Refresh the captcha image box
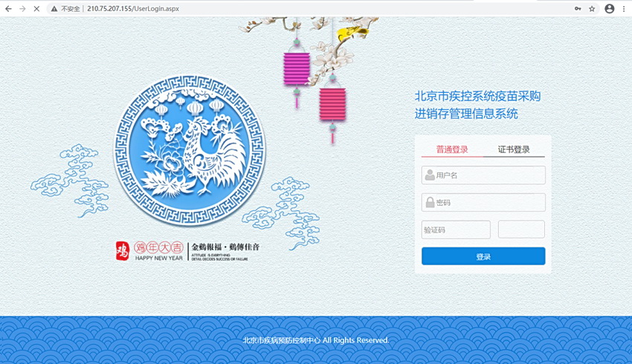The height and width of the screenshot is (364, 632). pos(521,229)
